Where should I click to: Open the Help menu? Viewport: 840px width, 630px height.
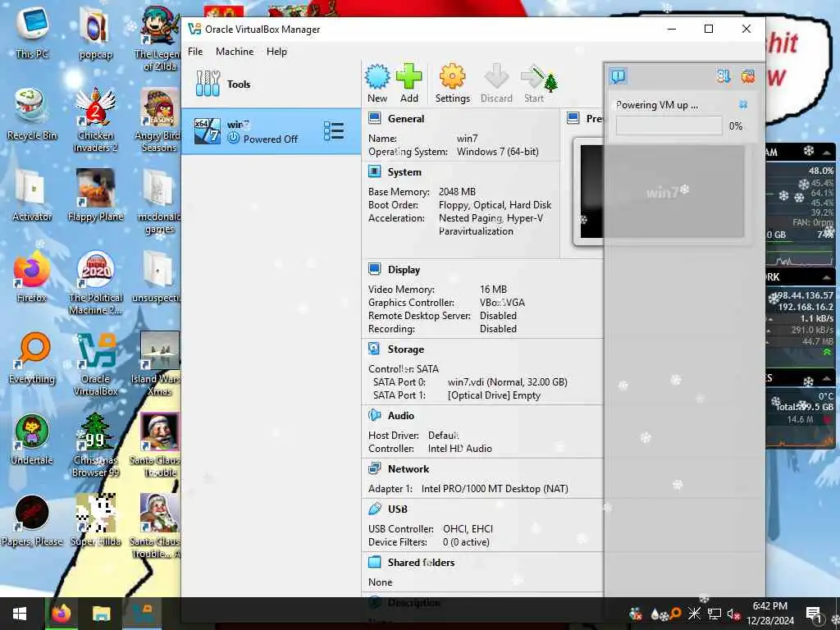tap(276, 52)
